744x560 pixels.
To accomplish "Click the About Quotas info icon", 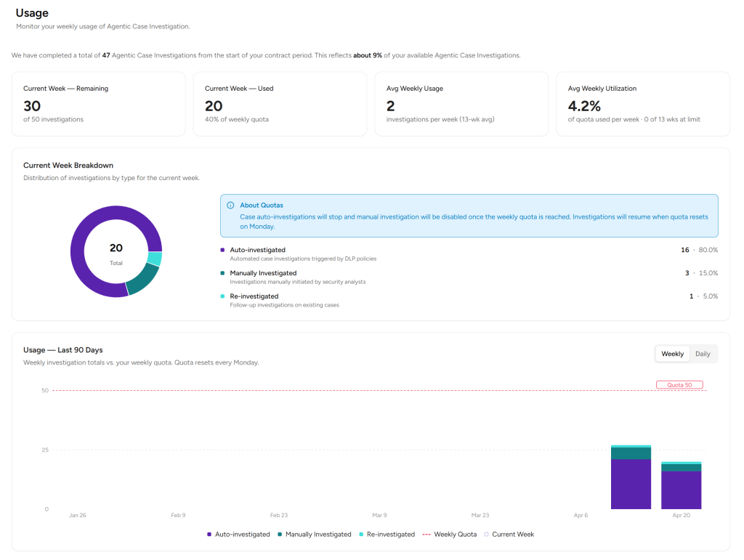I will coord(230,206).
